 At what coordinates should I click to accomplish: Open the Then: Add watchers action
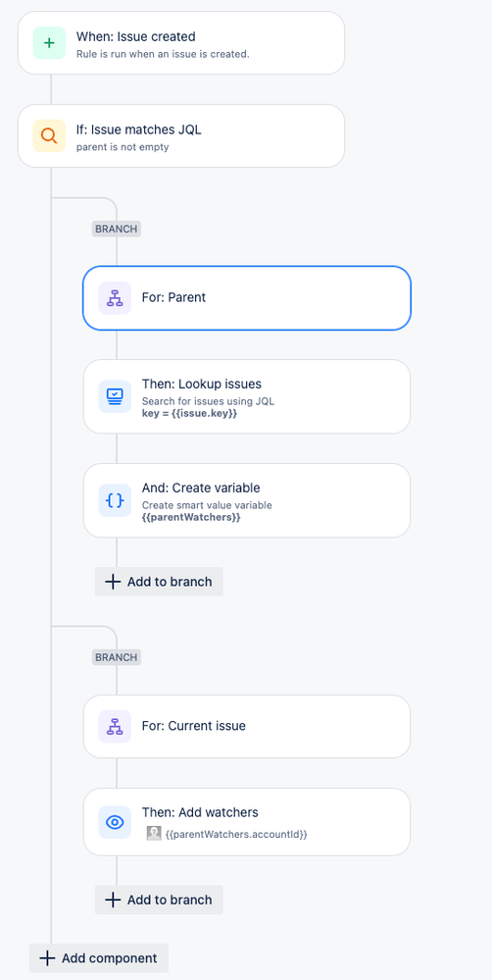tap(247, 822)
